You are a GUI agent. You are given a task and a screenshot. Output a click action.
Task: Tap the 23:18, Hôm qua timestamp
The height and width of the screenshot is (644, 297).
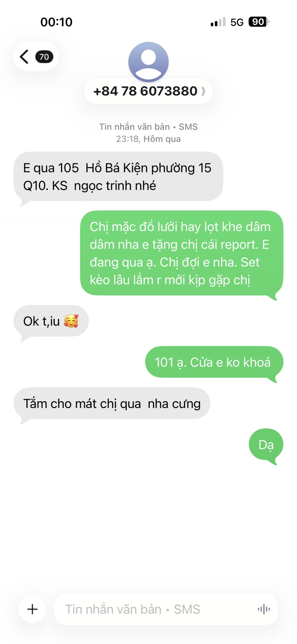point(148,139)
